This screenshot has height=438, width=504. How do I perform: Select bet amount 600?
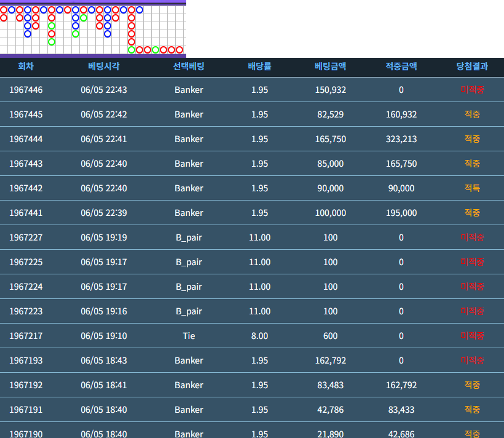[331, 336]
